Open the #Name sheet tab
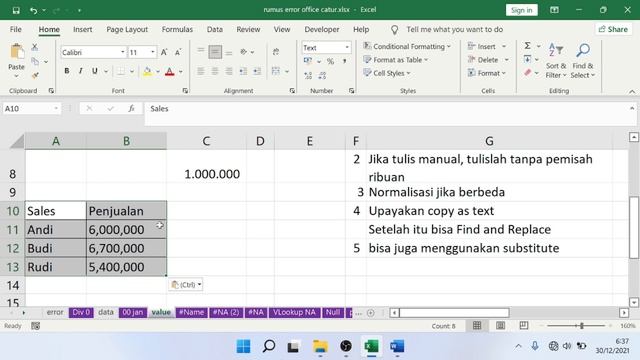The height and width of the screenshot is (360, 640). [191, 312]
